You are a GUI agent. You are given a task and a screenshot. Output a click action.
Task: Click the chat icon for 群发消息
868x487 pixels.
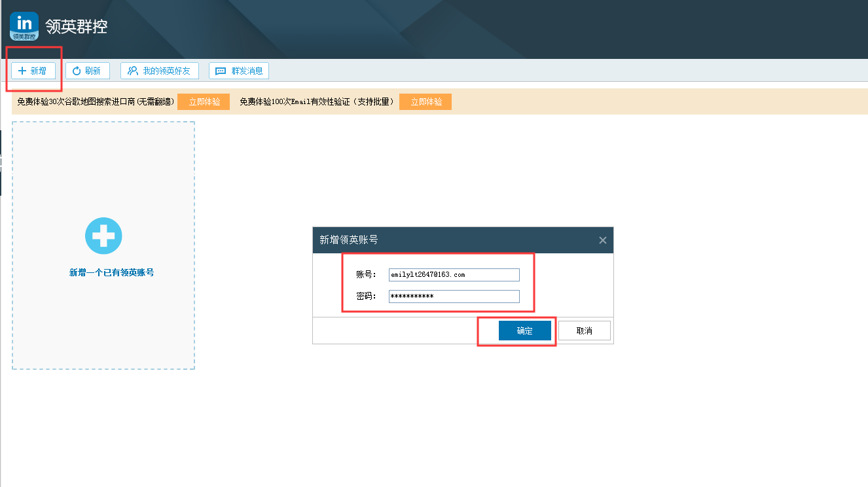221,71
